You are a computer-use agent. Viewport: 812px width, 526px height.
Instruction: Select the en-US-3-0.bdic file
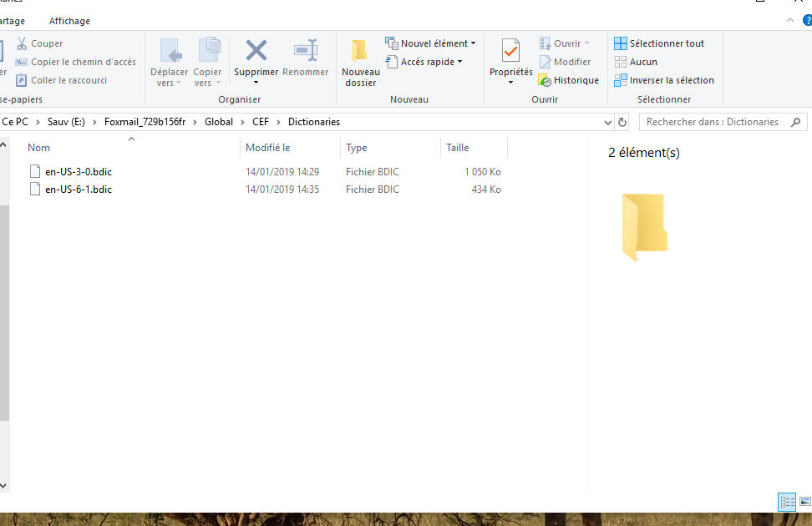79,171
